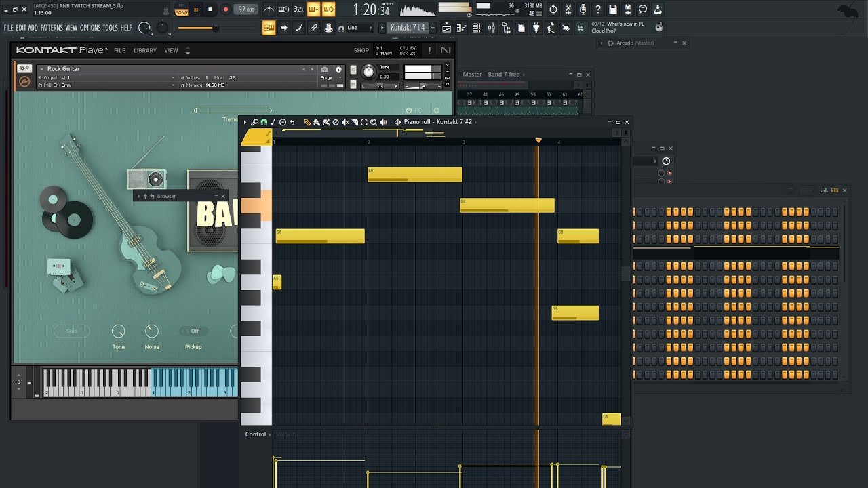The width and height of the screenshot is (868, 488).
Task: Toggle the 3-2-1 countdown before recording
Action: click(298, 9)
